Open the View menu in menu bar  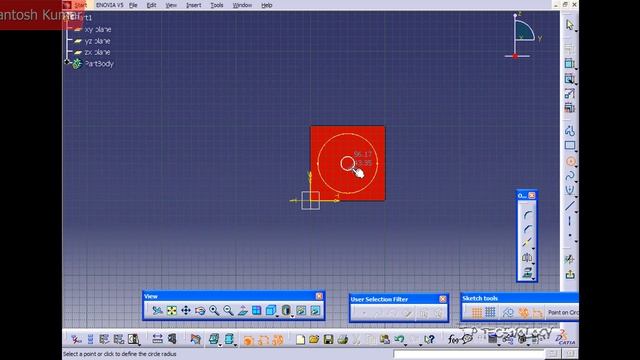click(x=171, y=5)
